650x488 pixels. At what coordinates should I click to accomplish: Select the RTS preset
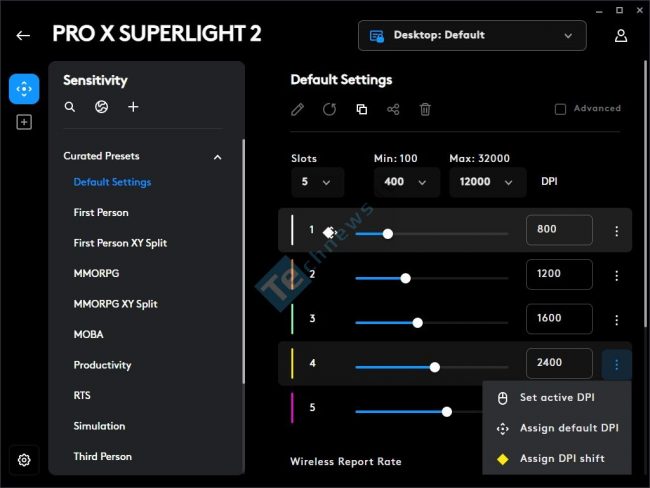[82, 395]
